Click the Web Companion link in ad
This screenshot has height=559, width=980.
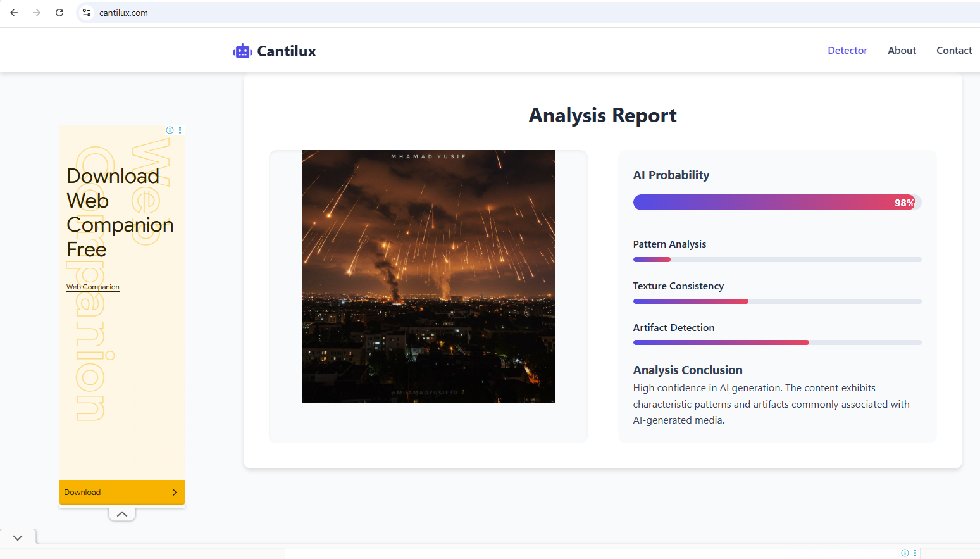(93, 287)
